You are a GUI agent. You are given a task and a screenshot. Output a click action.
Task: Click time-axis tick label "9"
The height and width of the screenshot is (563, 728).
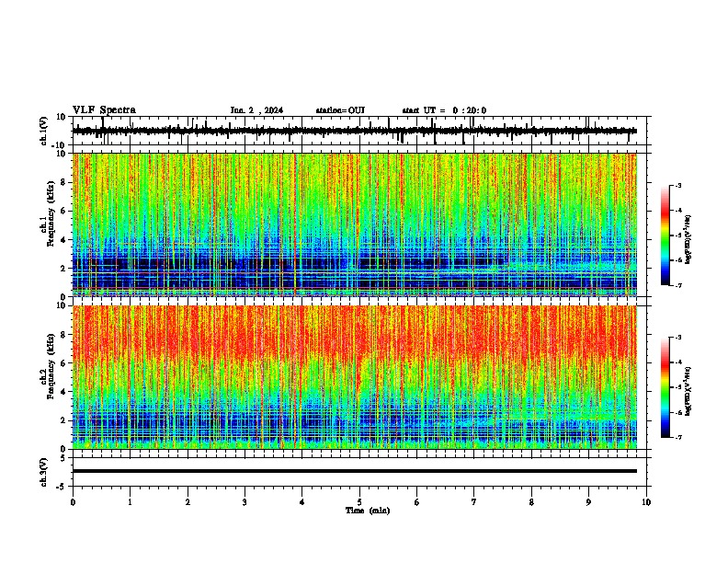coord(588,502)
